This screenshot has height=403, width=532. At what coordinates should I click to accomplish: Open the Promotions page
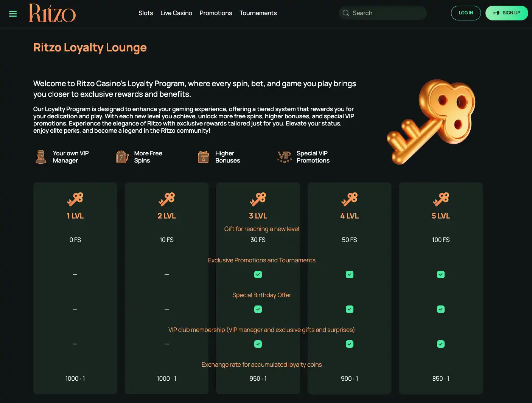click(216, 13)
